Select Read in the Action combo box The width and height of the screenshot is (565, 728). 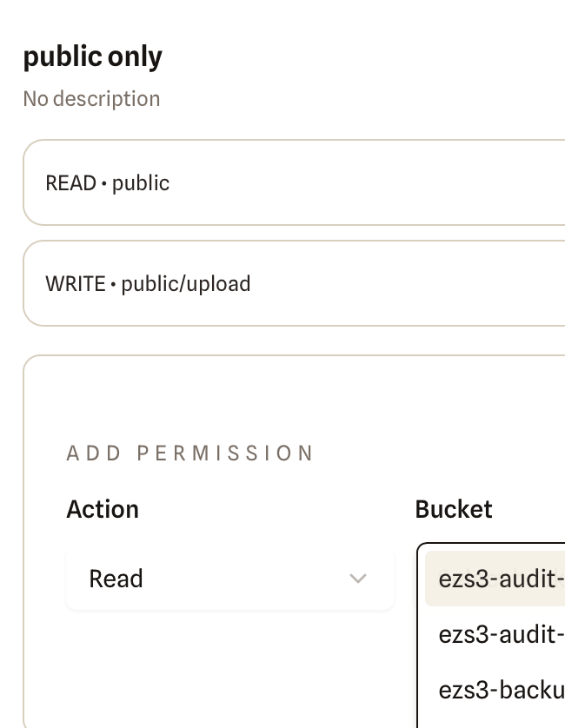pos(229,579)
